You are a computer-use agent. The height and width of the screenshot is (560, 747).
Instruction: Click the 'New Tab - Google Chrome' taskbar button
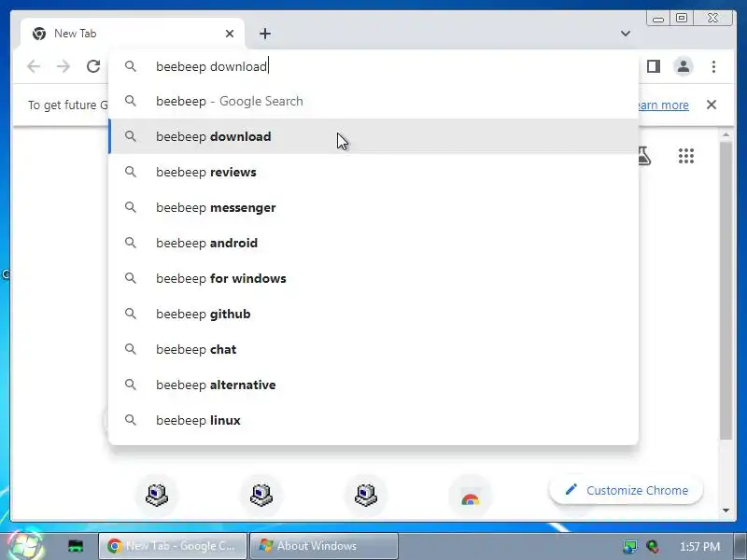173,546
